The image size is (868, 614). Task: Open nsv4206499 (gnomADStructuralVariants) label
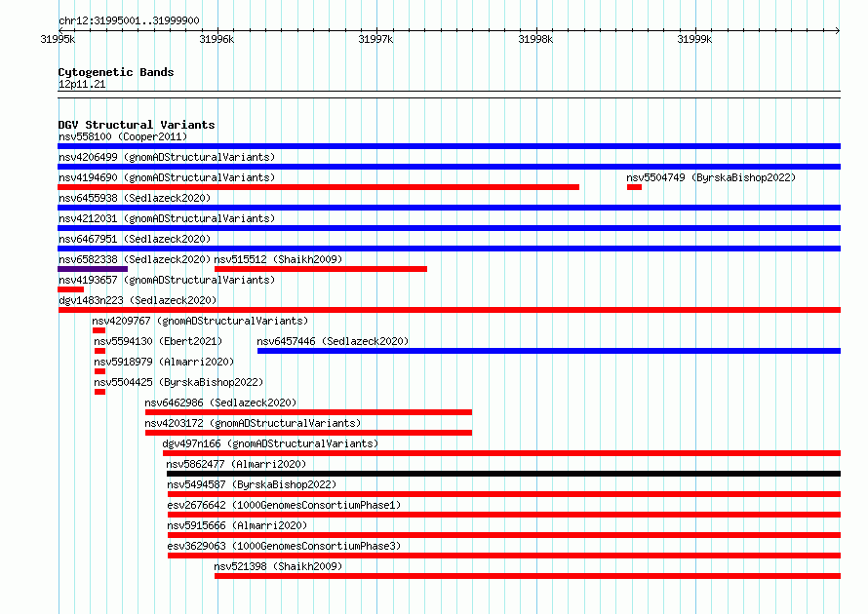pyautogui.click(x=167, y=157)
